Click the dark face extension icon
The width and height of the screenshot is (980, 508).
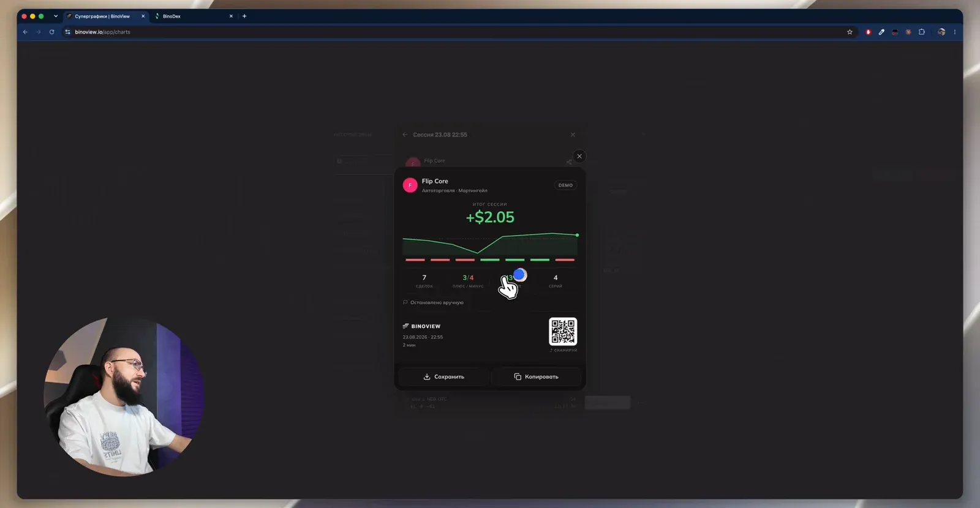coord(895,32)
